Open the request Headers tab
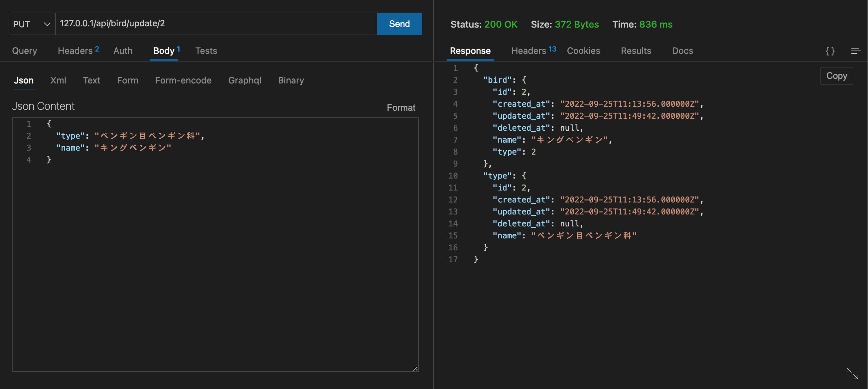This screenshot has height=389, width=868. pyautogui.click(x=77, y=51)
